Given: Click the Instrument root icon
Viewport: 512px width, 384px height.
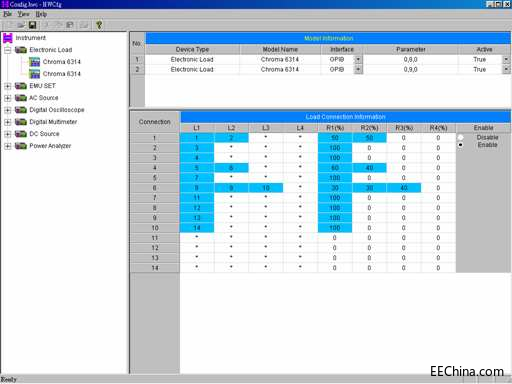Looking at the screenshot, I should (x=8, y=38).
